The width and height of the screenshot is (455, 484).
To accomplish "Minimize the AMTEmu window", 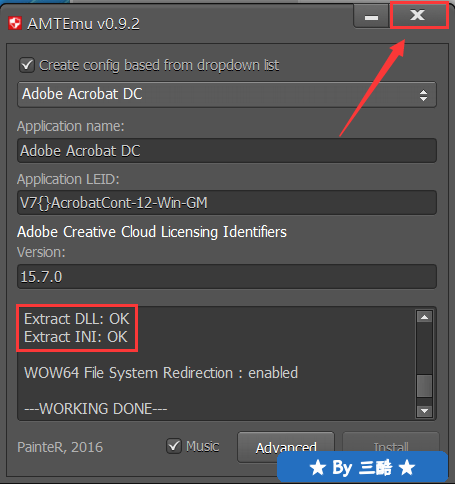I will pos(371,17).
